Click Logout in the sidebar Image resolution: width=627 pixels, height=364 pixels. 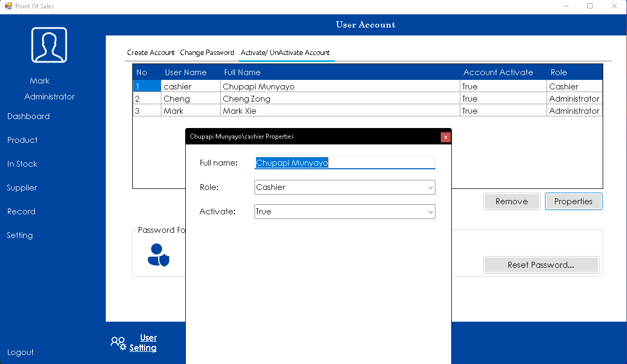[x=21, y=352]
